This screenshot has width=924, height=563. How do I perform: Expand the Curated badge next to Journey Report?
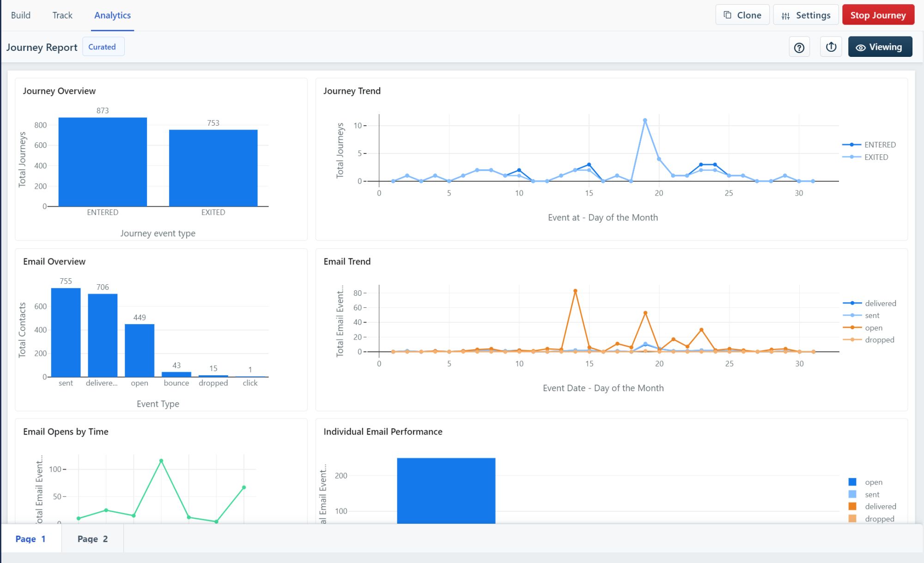pyautogui.click(x=103, y=46)
